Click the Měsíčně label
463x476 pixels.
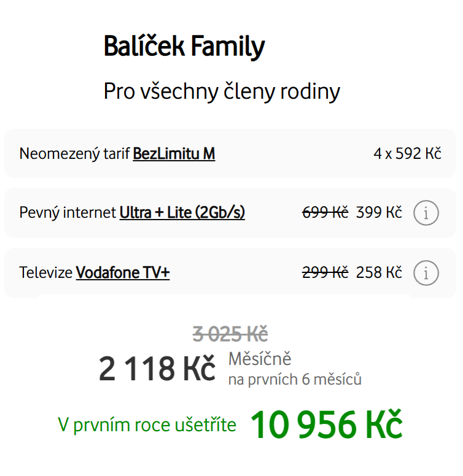click(260, 359)
